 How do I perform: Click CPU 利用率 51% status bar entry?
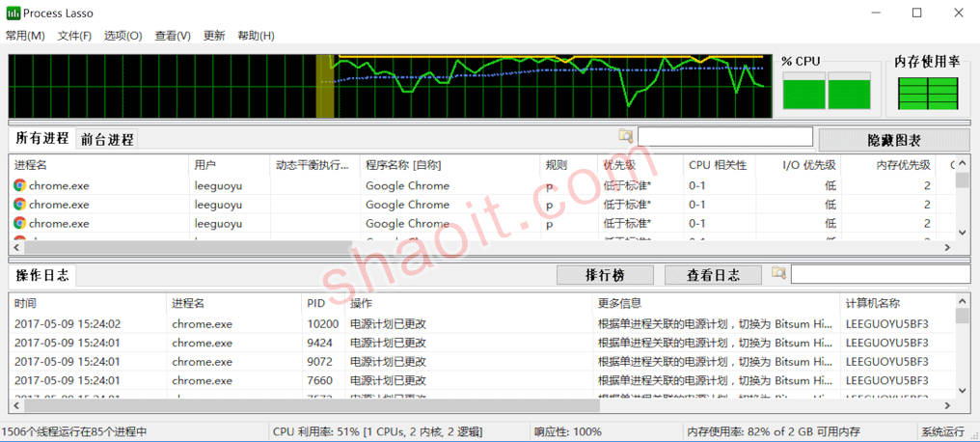pos(377,432)
